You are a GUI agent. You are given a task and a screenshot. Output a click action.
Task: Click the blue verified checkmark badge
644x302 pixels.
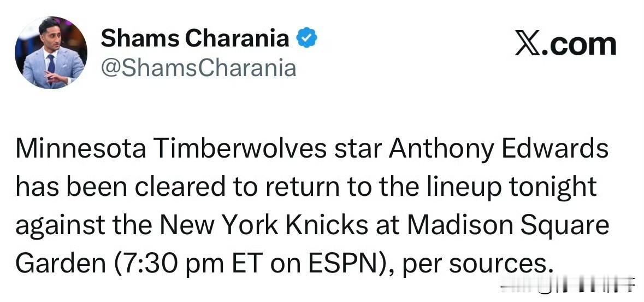(x=307, y=39)
